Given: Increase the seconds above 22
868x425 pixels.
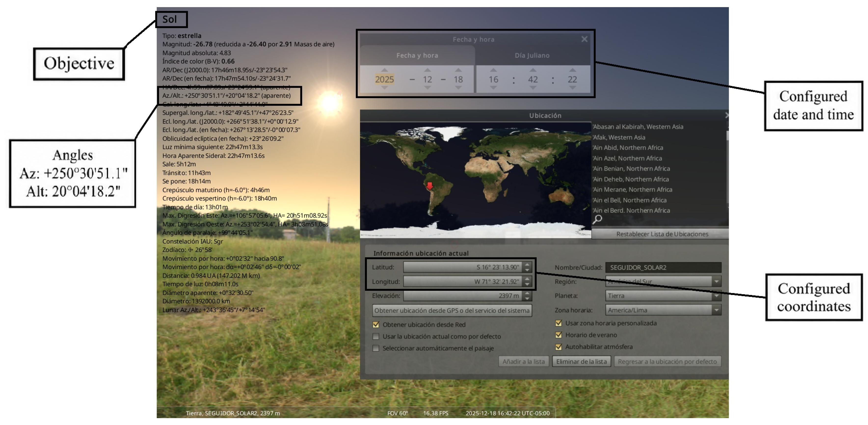Looking at the screenshot, I should 573,70.
